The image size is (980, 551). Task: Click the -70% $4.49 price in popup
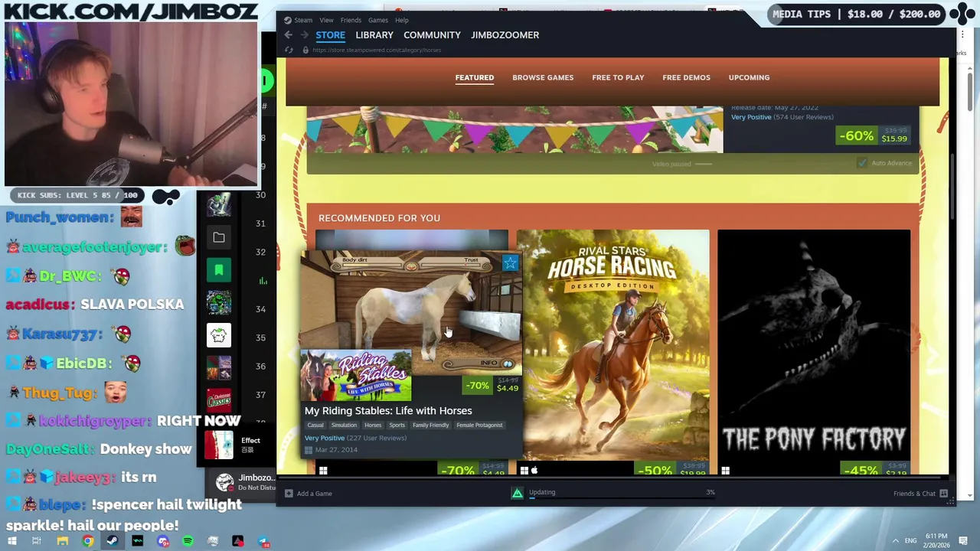pyautogui.click(x=492, y=386)
